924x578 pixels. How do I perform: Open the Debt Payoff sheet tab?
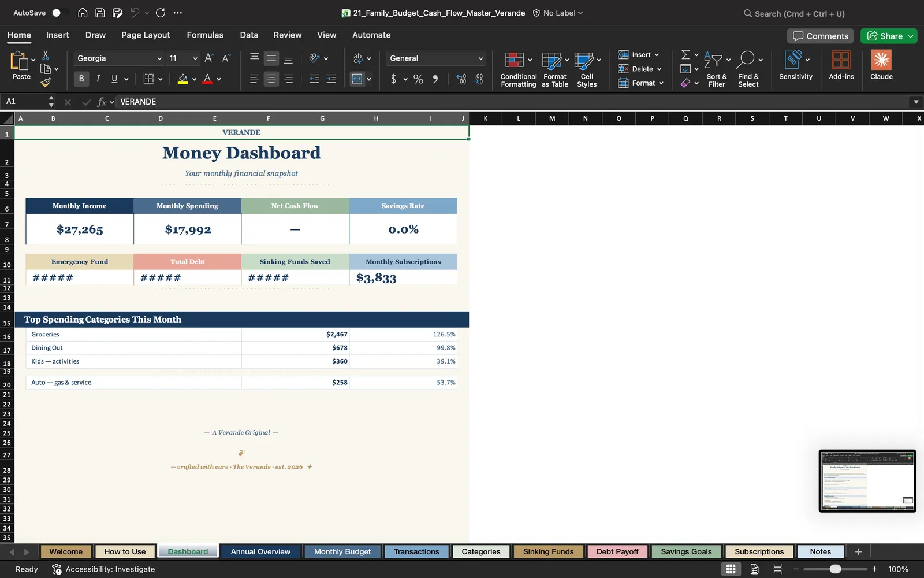617,551
